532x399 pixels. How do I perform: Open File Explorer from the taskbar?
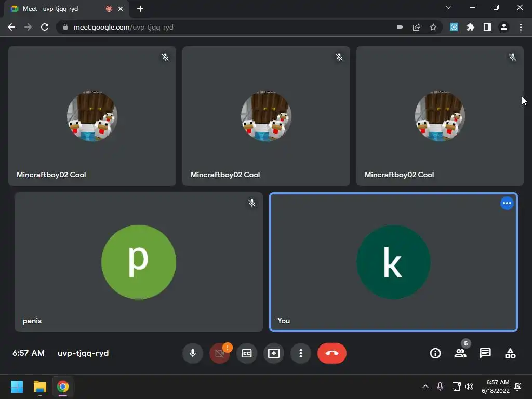pyautogui.click(x=39, y=387)
